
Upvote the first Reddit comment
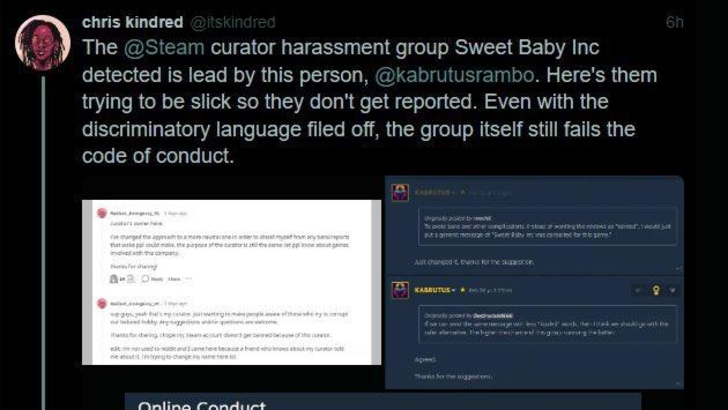[x=113, y=279]
